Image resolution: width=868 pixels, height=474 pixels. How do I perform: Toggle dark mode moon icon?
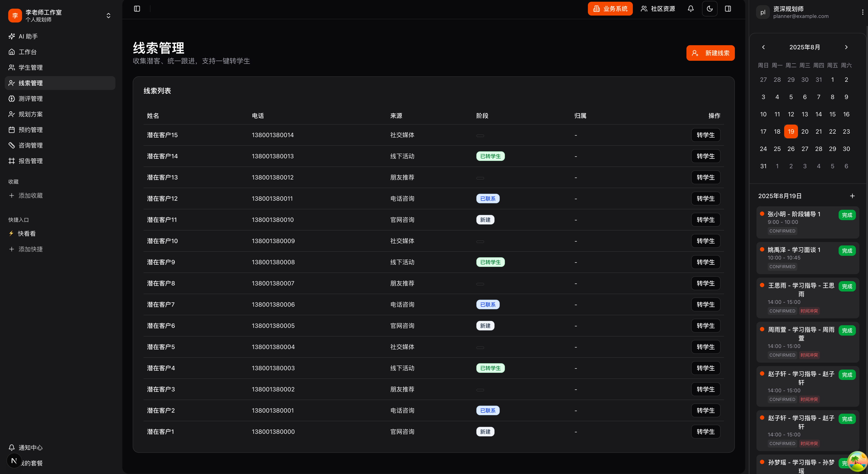tap(710, 9)
